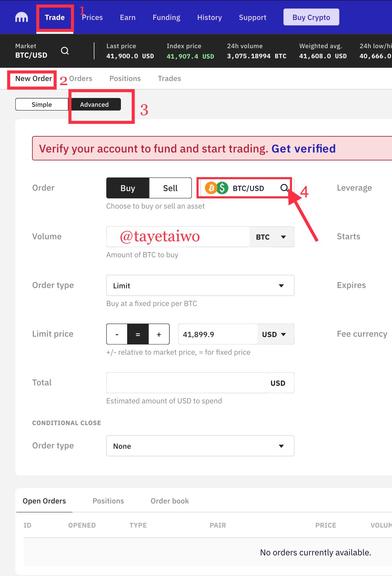Select the minus relative price option
Viewport: 392px width, 576px height.
pos(117,334)
